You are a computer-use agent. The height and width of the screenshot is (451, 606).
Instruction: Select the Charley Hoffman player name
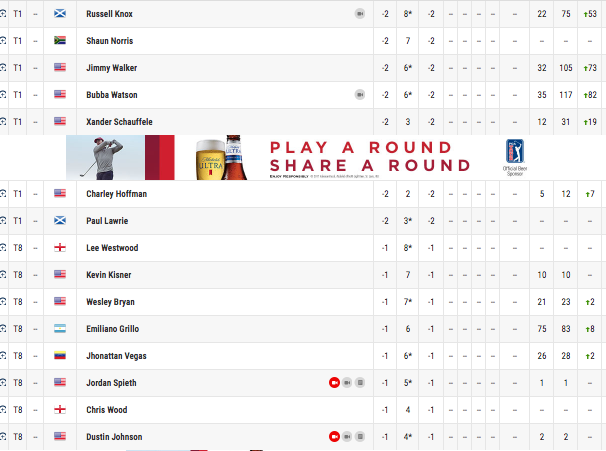(x=116, y=194)
